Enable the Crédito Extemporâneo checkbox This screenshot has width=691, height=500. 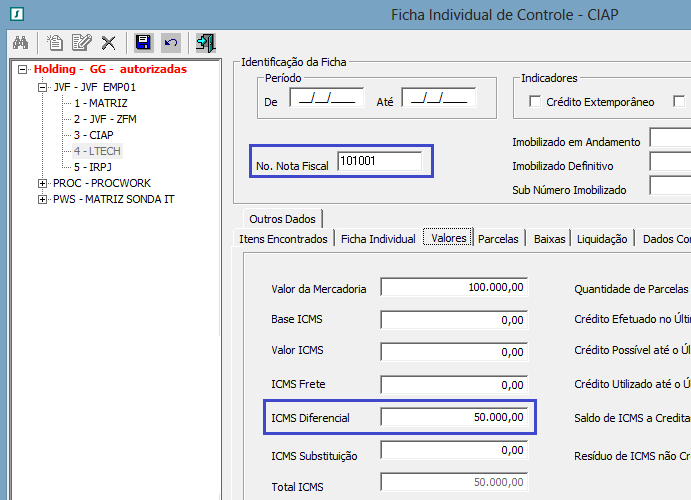[536, 102]
